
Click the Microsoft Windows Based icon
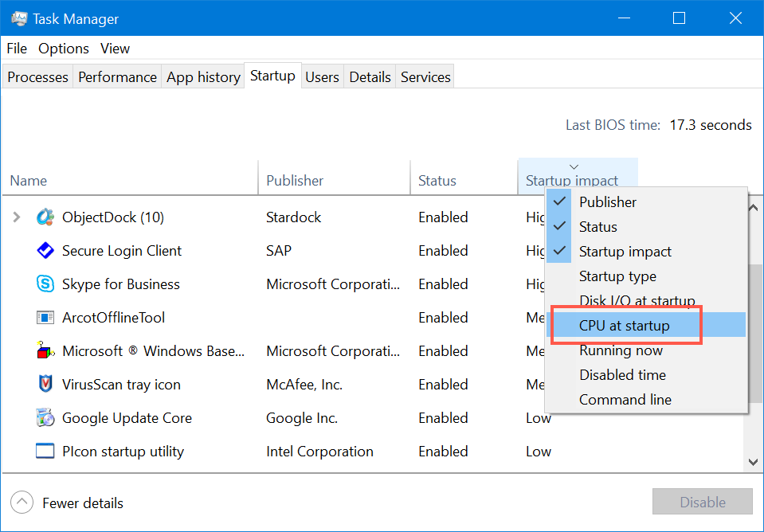point(45,351)
